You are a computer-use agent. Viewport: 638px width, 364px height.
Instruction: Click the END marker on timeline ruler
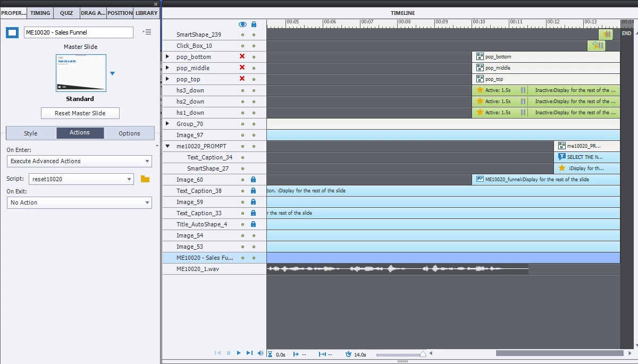[626, 33]
